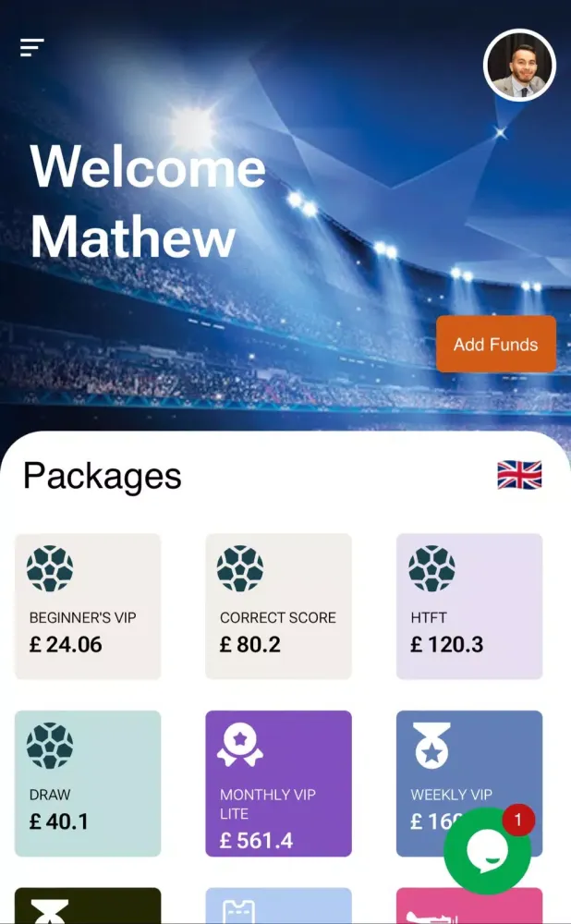571x924 pixels.
Task: Select the Monthly VIP Lite package
Action: [278, 784]
